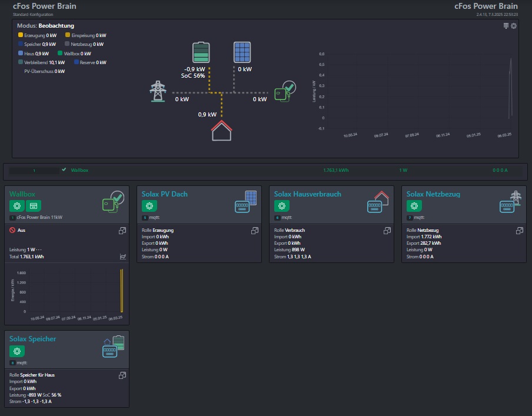532x416 pixels.
Task: Click the red-roofed house icon in diagram
Action: tap(221, 131)
